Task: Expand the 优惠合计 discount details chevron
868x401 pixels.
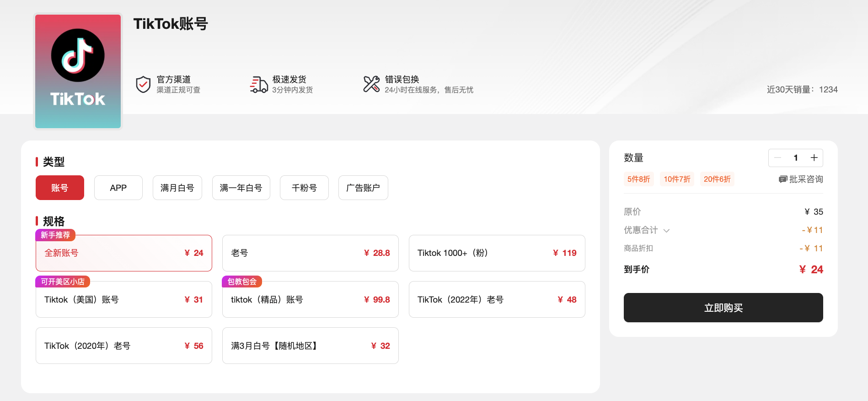Action: pos(666,230)
